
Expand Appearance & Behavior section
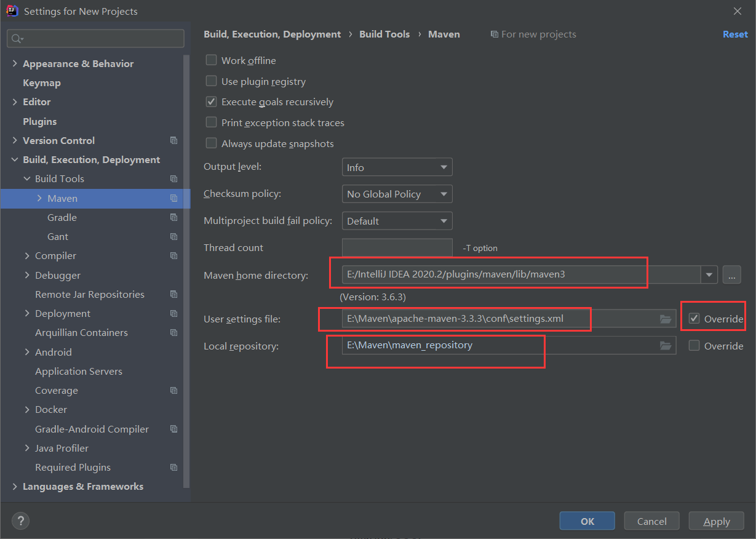[x=15, y=63]
